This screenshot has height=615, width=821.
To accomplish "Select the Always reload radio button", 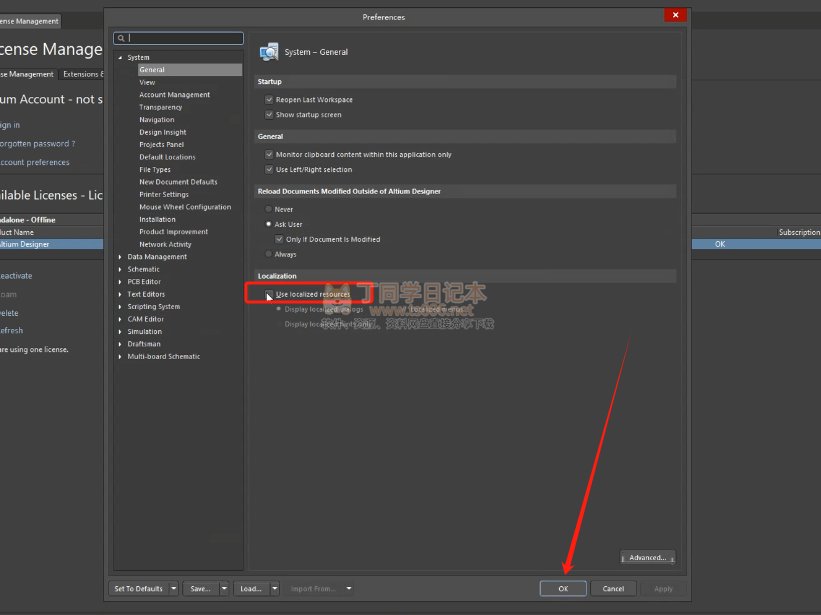I will click(269, 254).
